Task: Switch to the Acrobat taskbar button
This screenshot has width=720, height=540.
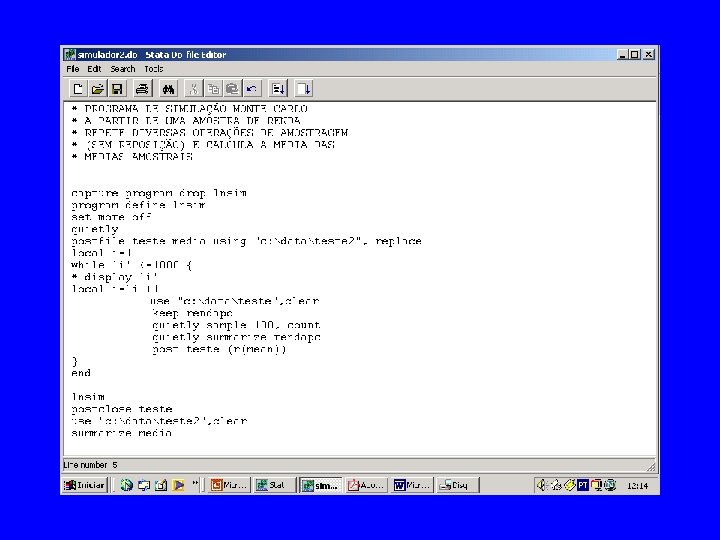Action: pos(366,485)
